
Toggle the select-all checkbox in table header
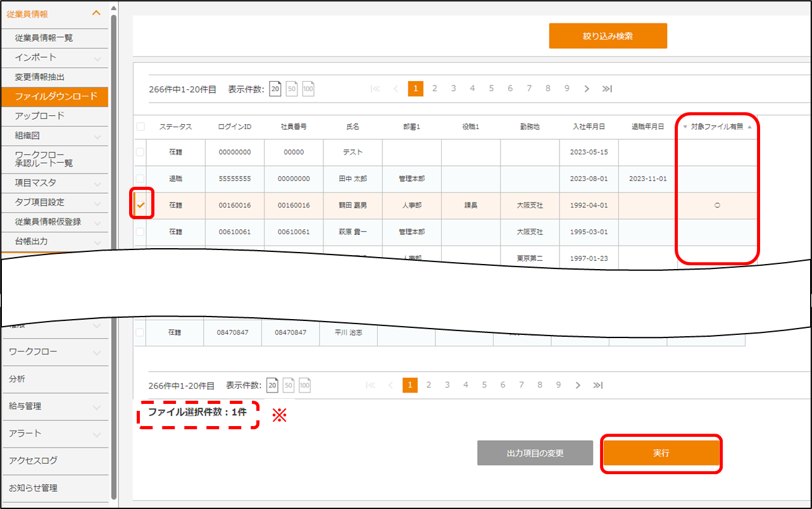[x=141, y=127]
